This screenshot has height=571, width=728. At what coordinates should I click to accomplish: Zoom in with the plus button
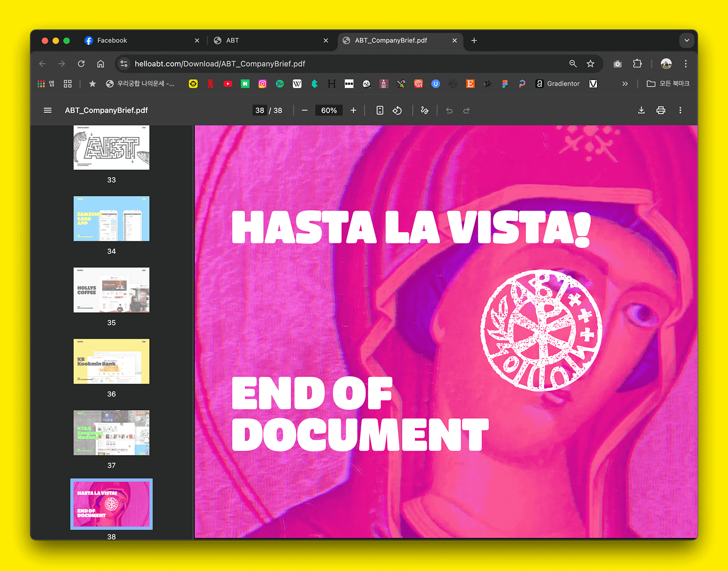click(x=353, y=110)
